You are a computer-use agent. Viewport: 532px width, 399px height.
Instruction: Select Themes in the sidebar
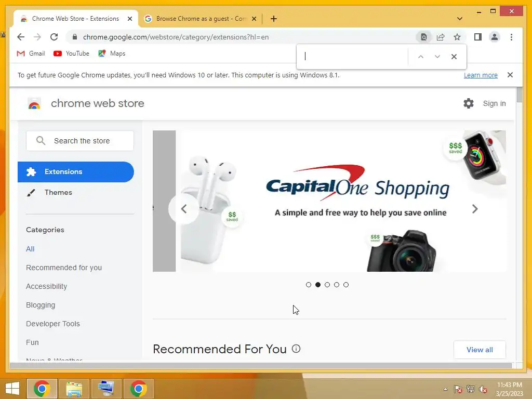tap(58, 192)
